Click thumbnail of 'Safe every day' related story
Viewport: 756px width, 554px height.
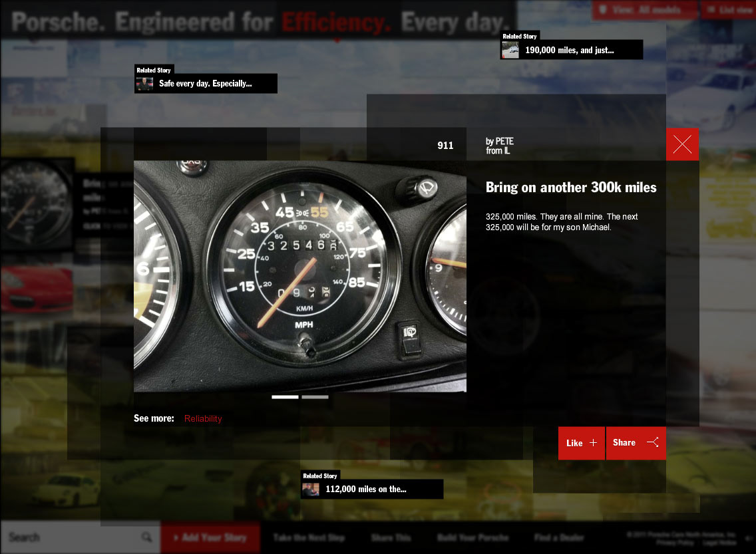click(144, 84)
